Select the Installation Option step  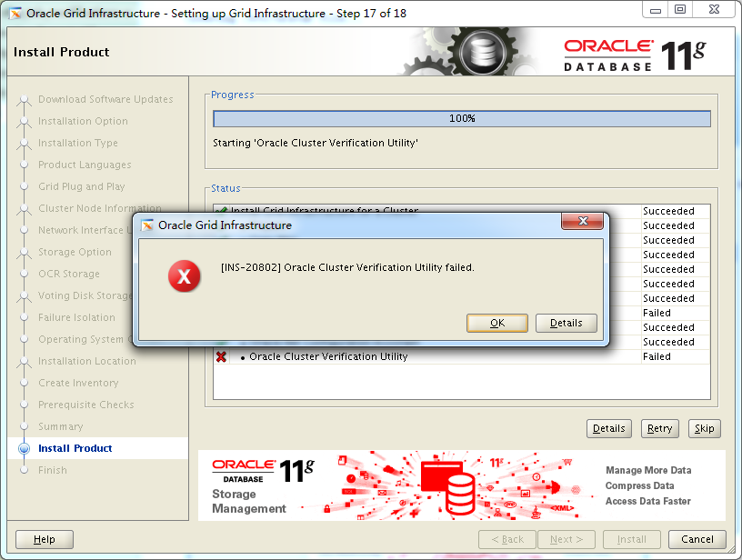tap(83, 121)
